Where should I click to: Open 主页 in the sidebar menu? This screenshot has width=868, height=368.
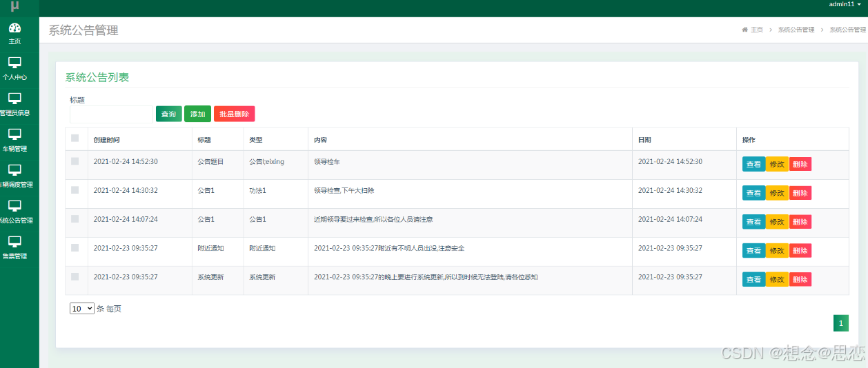click(x=14, y=41)
